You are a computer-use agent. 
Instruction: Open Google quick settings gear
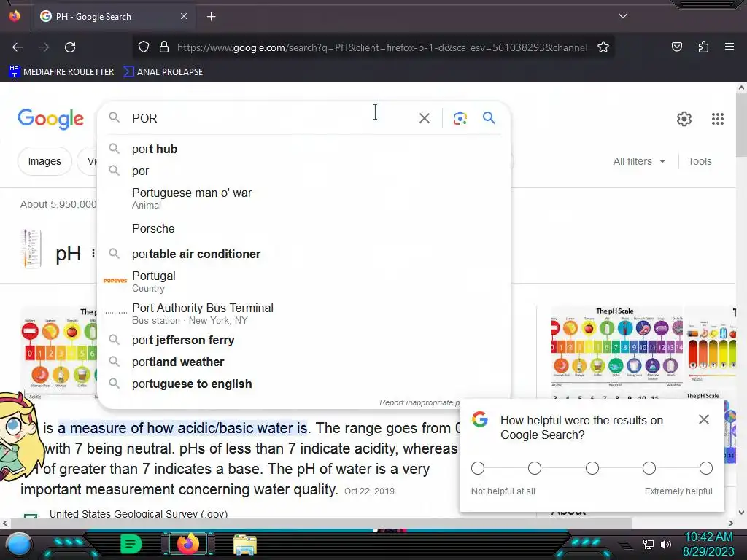click(684, 119)
